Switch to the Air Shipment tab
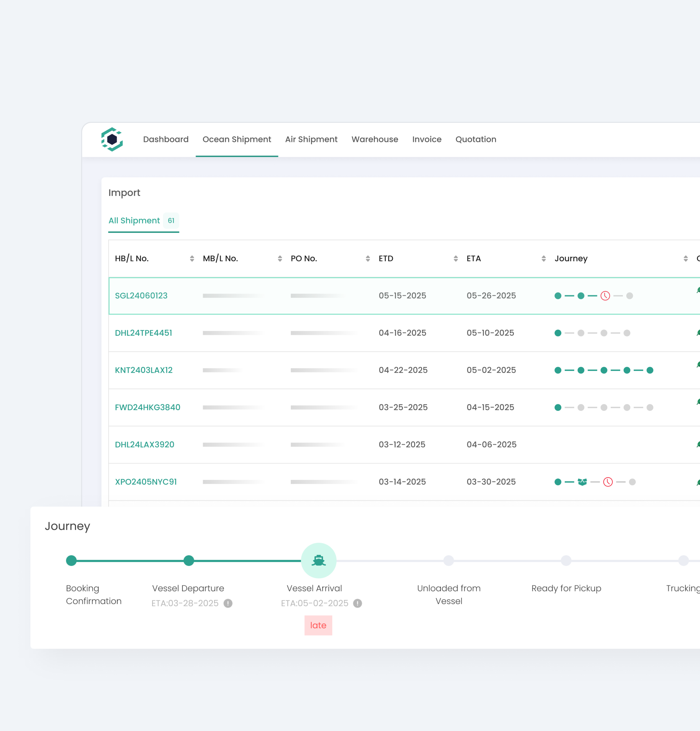700x731 pixels. coord(311,139)
